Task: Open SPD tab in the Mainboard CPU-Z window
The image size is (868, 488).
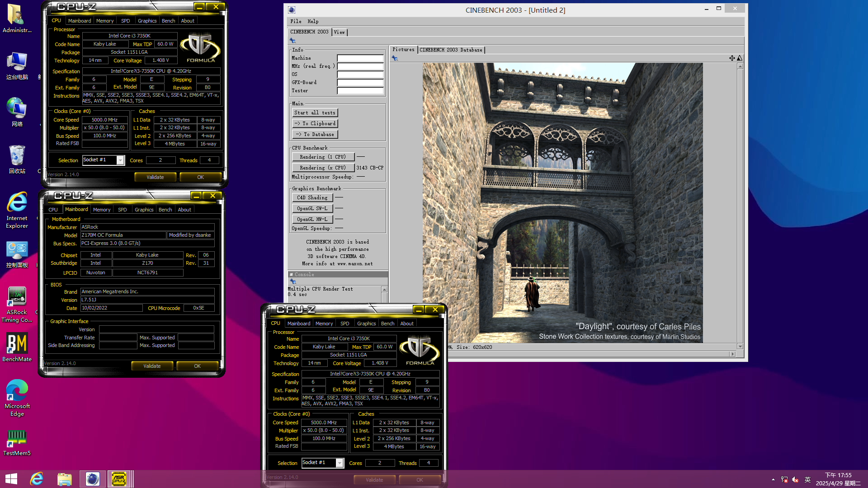Action: [122, 210]
